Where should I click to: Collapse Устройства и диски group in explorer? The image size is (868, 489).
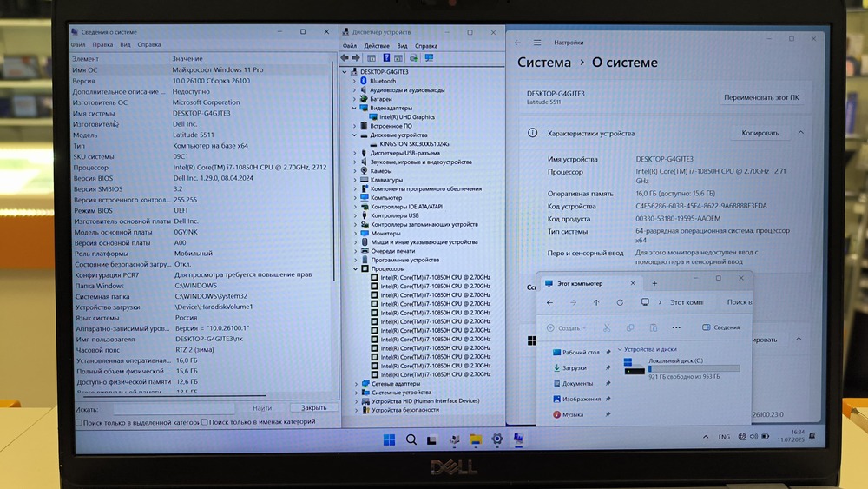point(620,349)
